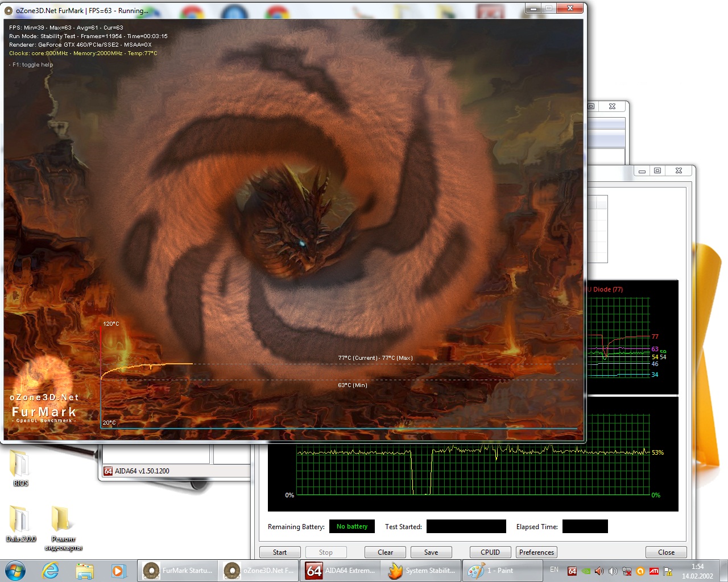The image size is (728, 582).
Task: Open Windows Media Player from the taskbar
Action: [x=118, y=571]
